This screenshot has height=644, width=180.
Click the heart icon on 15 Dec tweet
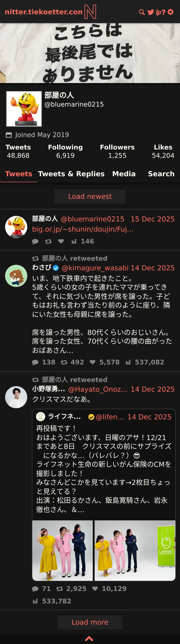coord(61,241)
